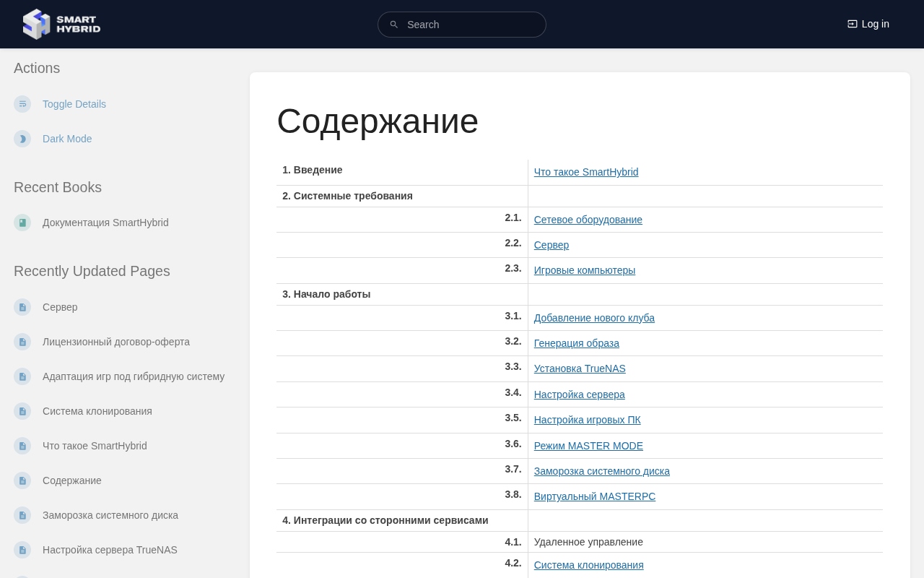
Task: Click the Toggle Details icon
Action: point(22,104)
